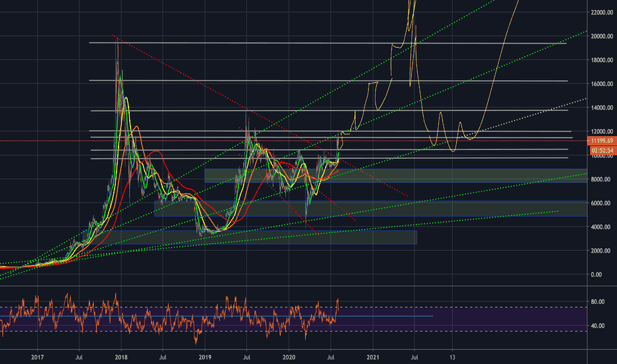Click the 20000.00 price axis label
The height and width of the screenshot is (364, 617).
[x=602, y=36]
